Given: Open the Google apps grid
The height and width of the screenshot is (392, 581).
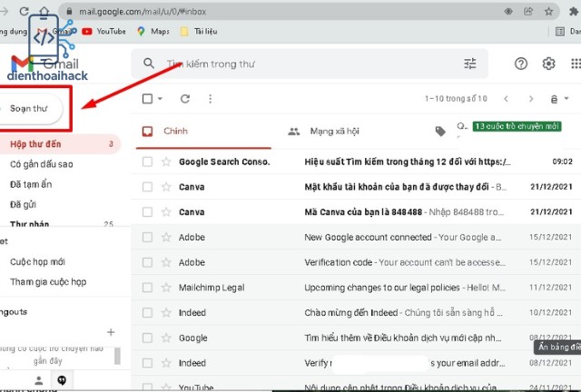Looking at the screenshot, I should pyautogui.click(x=576, y=64).
